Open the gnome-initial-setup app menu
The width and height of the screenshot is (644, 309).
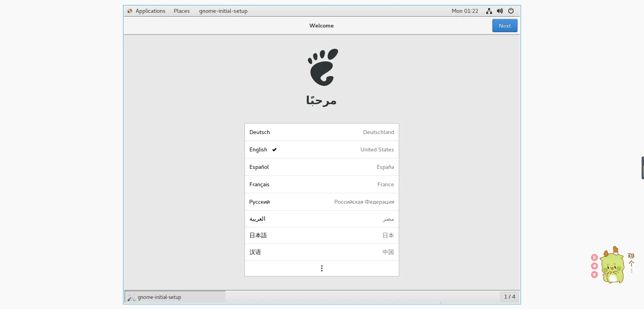[223, 11]
